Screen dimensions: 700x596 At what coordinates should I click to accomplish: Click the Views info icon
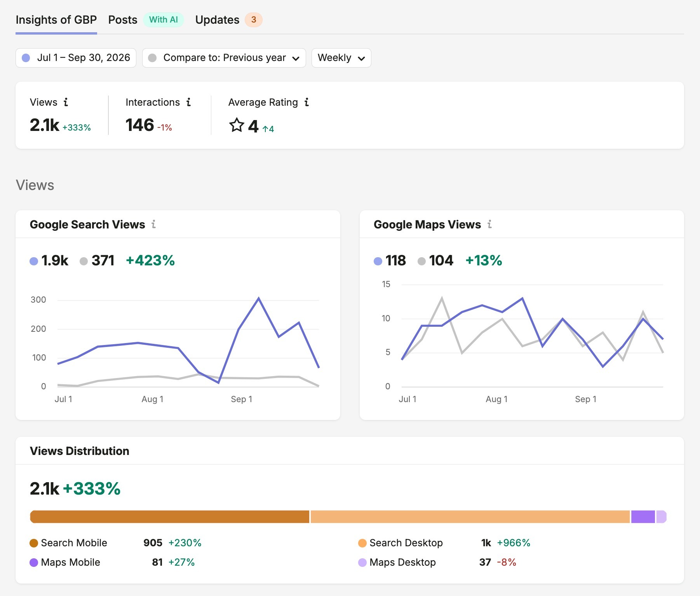[x=66, y=102]
